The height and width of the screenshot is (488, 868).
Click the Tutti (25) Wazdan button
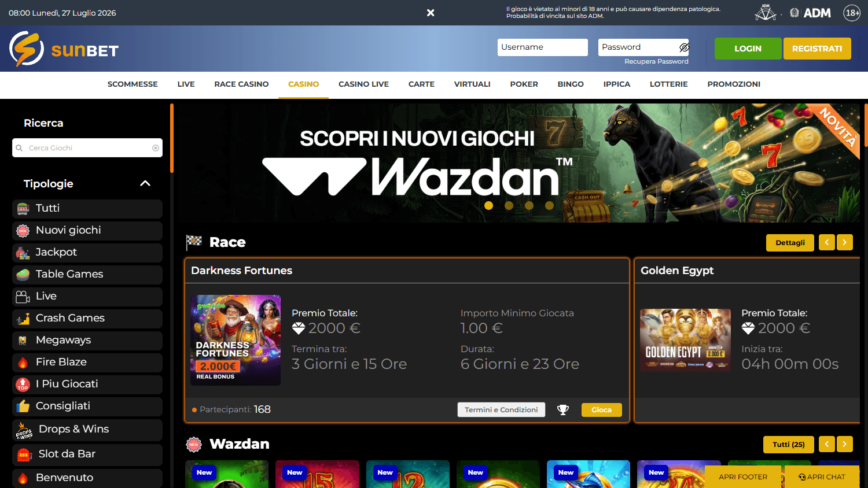(789, 445)
